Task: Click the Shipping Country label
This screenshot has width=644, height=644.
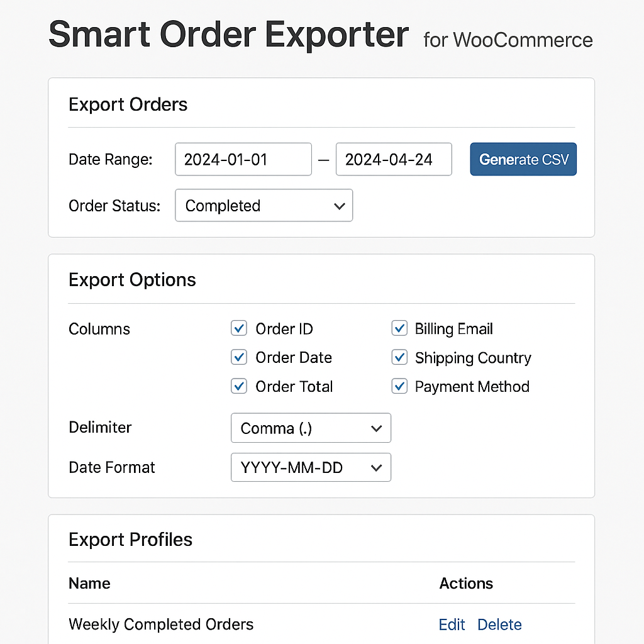Action: tap(473, 358)
